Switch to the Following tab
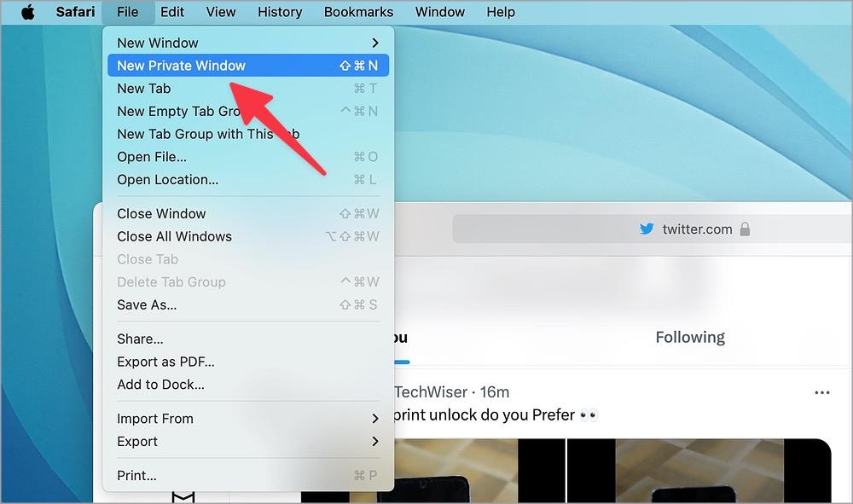 (690, 338)
